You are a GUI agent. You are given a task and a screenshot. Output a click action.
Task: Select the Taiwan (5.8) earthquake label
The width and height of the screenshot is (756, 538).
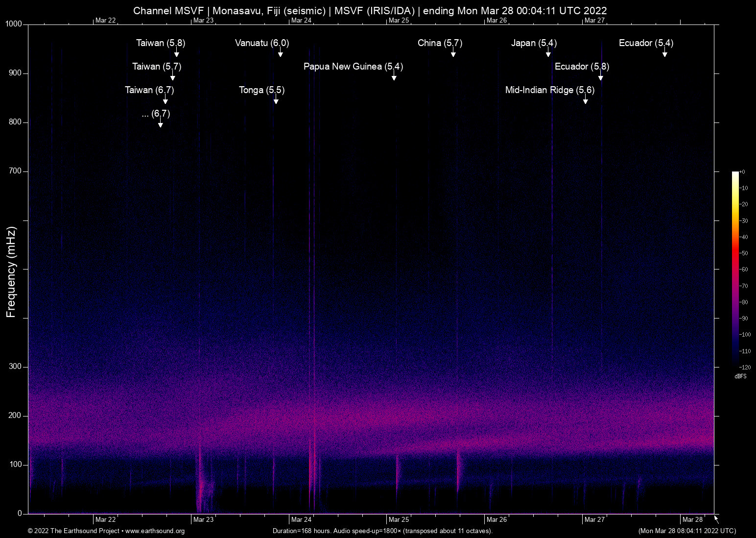(x=161, y=43)
